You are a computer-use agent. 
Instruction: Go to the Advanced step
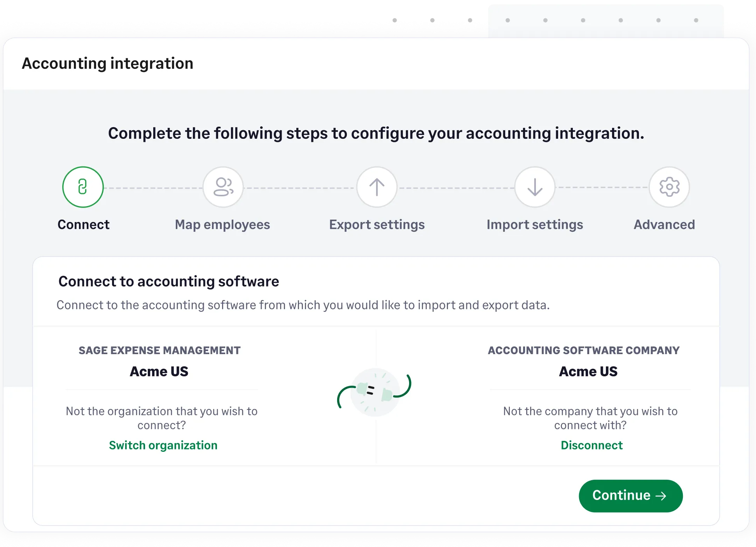[664, 224]
